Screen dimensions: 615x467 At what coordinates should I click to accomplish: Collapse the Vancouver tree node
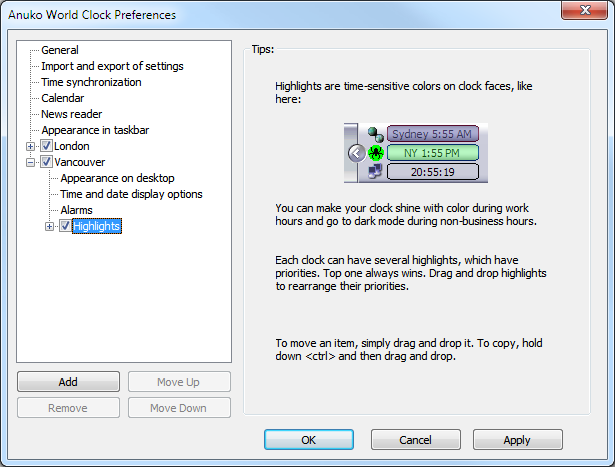point(30,162)
